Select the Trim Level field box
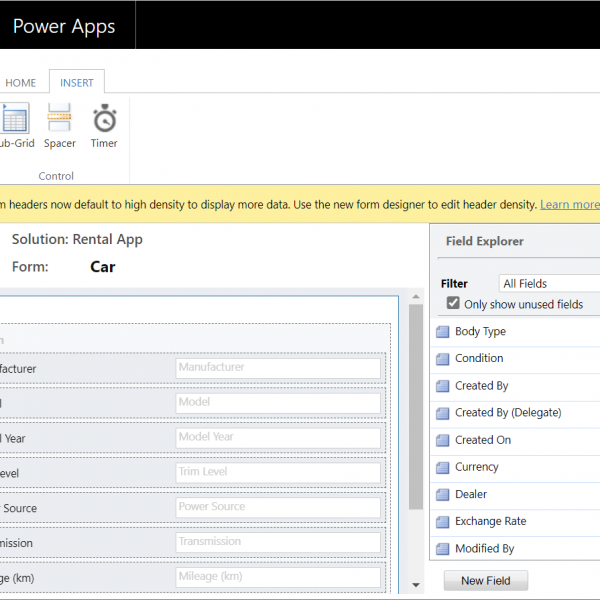600x600 pixels. coord(278,473)
